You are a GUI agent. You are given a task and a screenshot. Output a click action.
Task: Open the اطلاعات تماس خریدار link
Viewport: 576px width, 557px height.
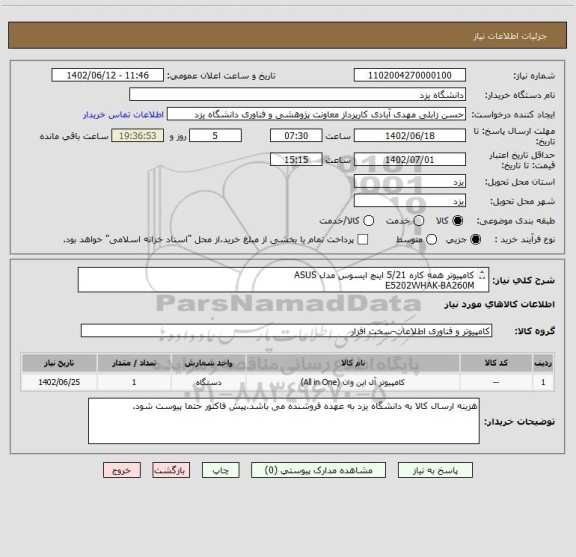pos(123,115)
